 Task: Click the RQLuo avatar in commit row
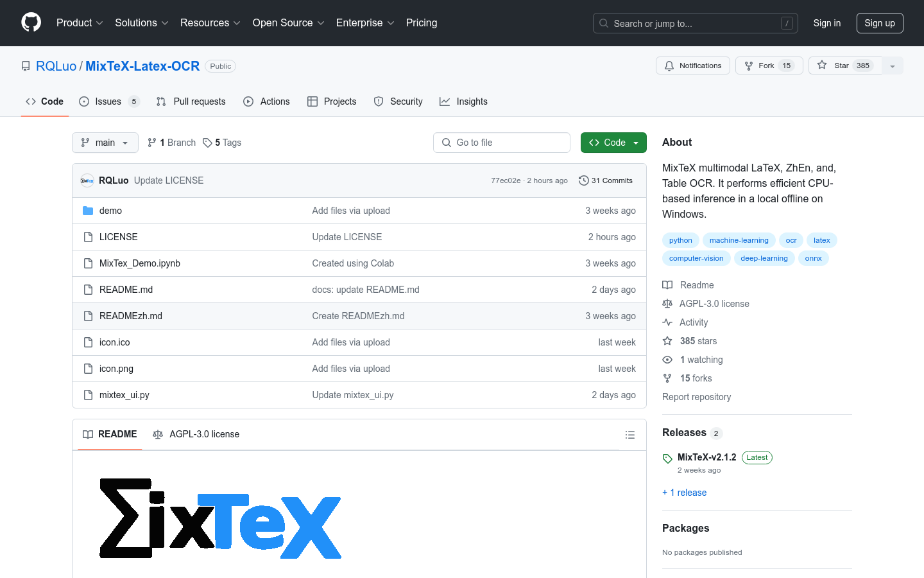coord(87,180)
